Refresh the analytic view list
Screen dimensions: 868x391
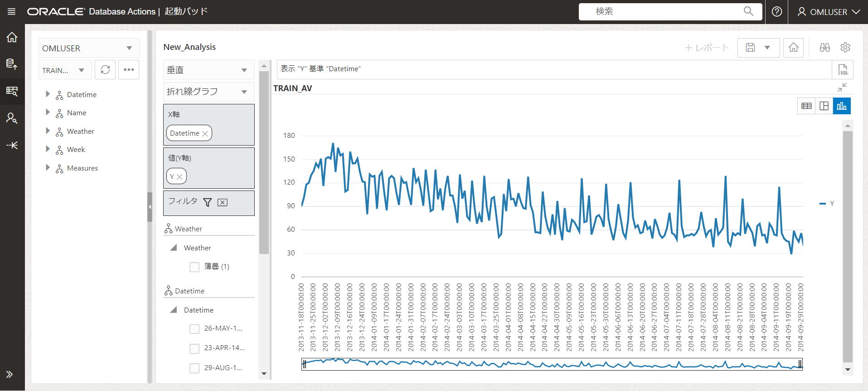pyautogui.click(x=105, y=69)
